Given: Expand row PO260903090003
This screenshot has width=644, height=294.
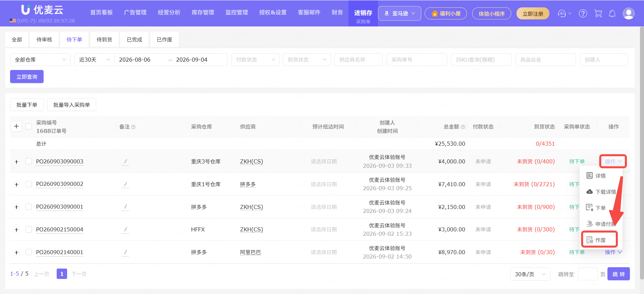Looking at the screenshot, I should point(16,162).
